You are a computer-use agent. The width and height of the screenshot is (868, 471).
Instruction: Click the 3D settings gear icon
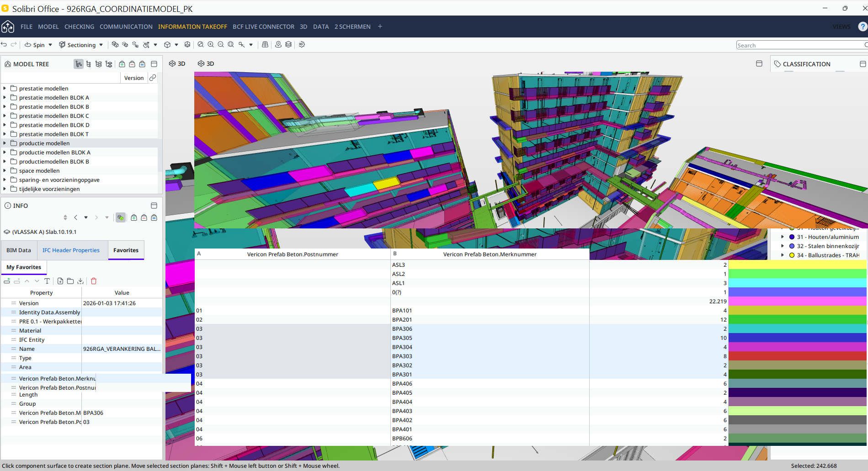(x=302, y=45)
